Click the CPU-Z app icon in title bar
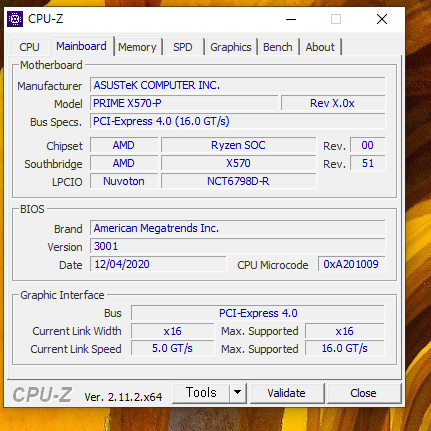The image size is (431, 431). pyautogui.click(x=15, y=19)
